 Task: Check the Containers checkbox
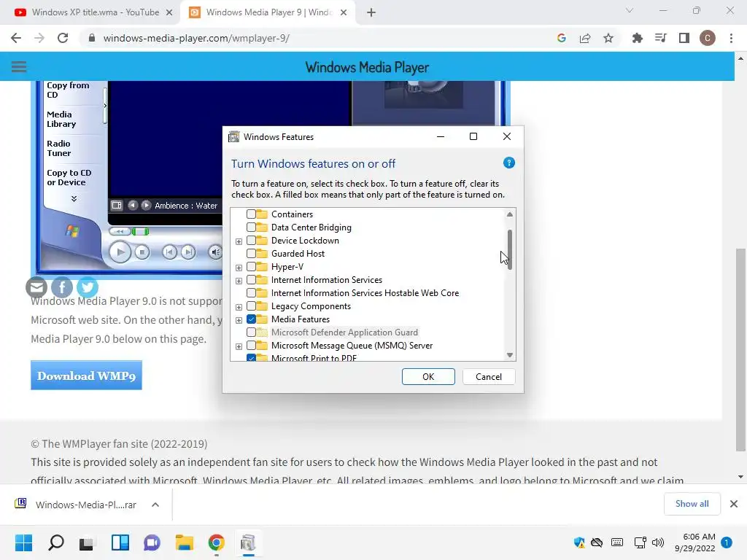[251, 214]
